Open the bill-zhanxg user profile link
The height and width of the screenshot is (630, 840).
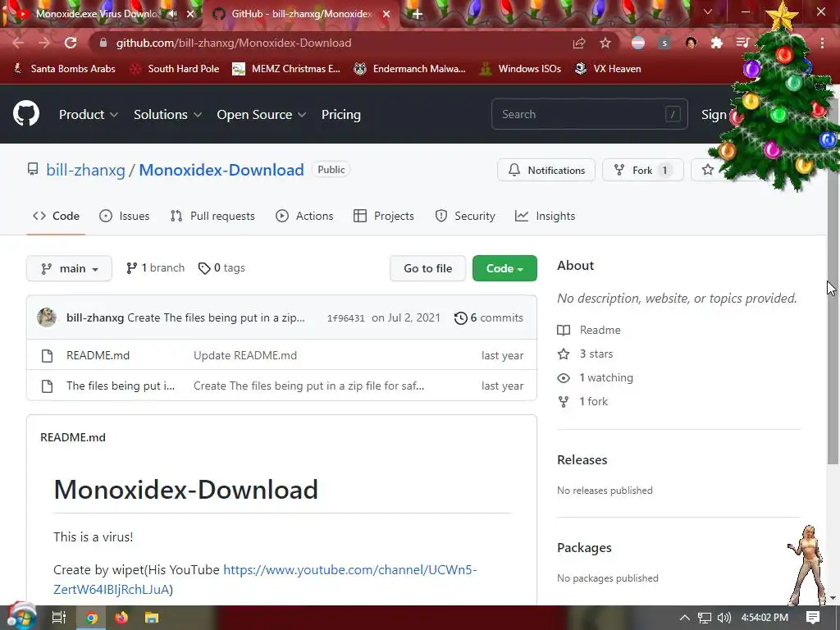[85, 170]
